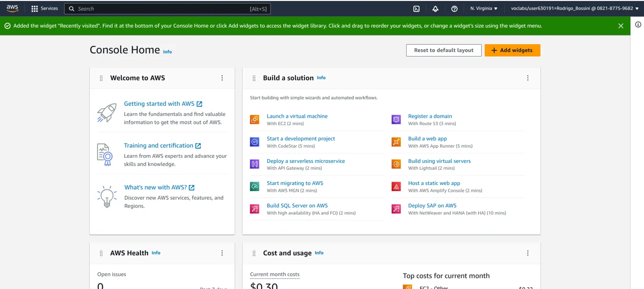The image size is (644, 289).
Task: Open Welcome to AWS widget menu
Action: 222,78
